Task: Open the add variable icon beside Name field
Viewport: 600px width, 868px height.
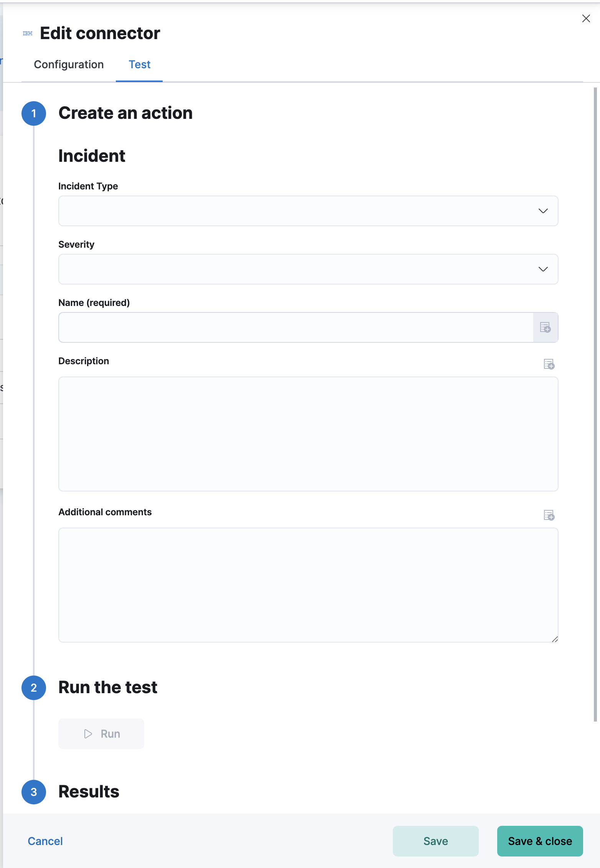Action: pyautogui.click(x=546, y=327)
